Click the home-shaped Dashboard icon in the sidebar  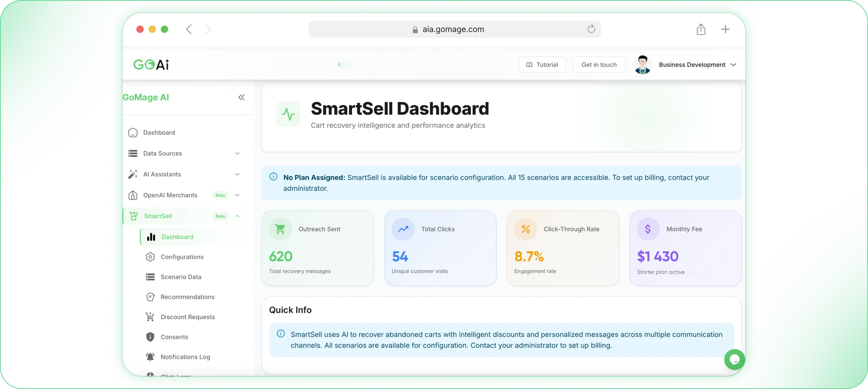click(x=133, y=132)
